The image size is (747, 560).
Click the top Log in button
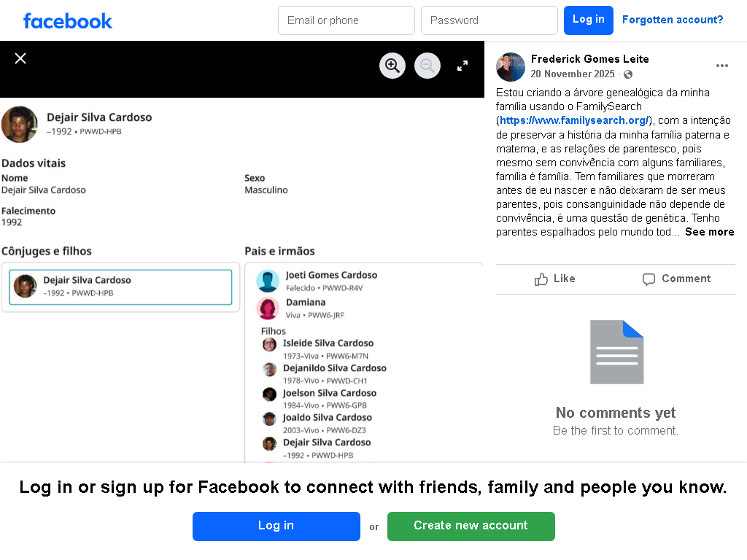[x=589, y=20]
